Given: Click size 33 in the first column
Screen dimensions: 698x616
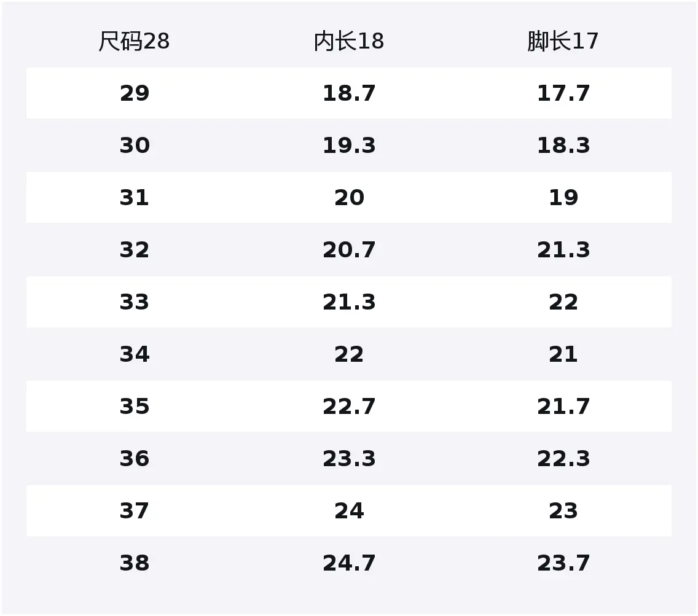Looking at the screenshot, I should tap(135, 302).
